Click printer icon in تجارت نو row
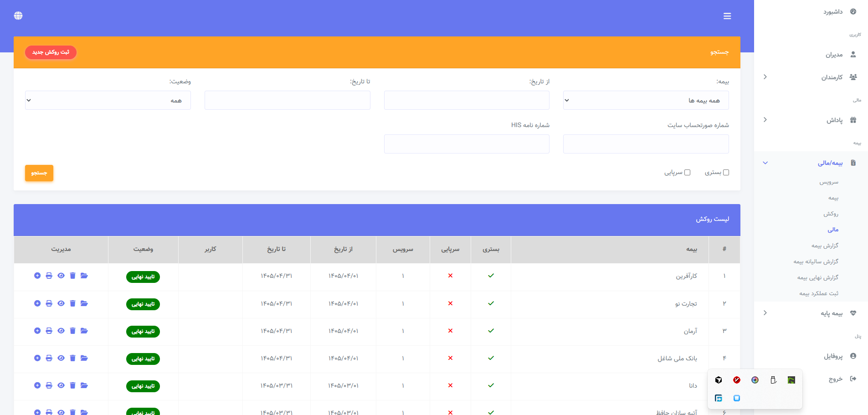 pyautogui.click(x=49, y=303)
